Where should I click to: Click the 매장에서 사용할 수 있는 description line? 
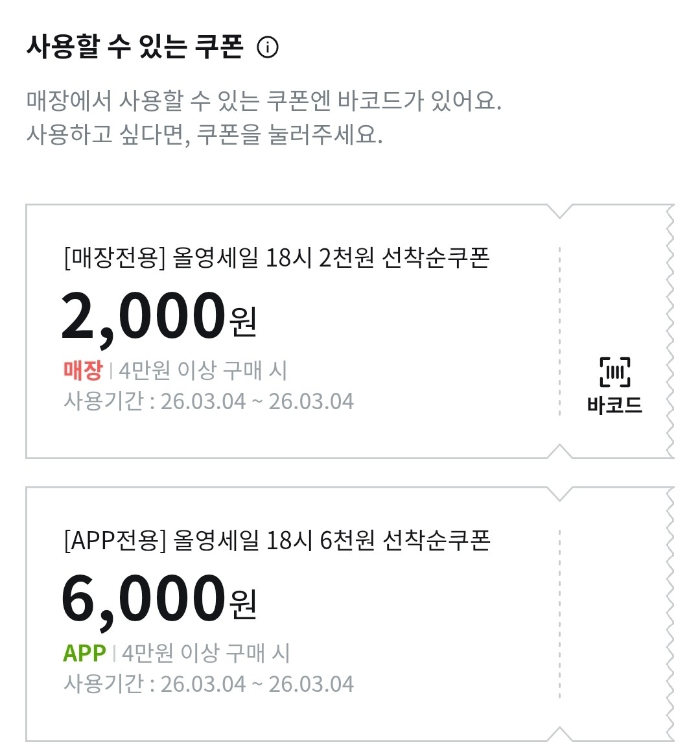point(264,101)
